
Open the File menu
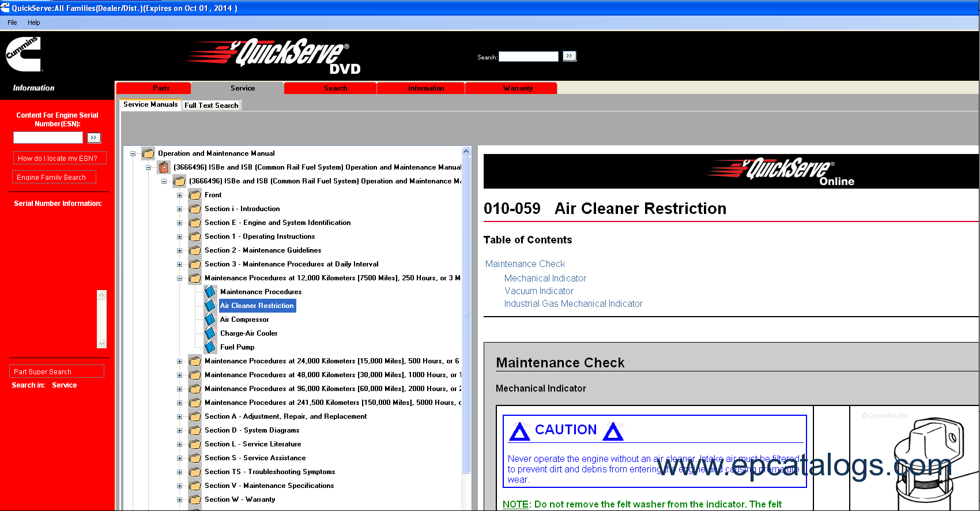point(12,22)
